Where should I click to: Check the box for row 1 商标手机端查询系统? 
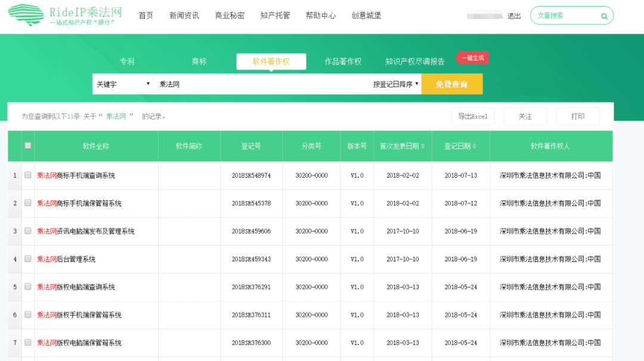[28, 175]
